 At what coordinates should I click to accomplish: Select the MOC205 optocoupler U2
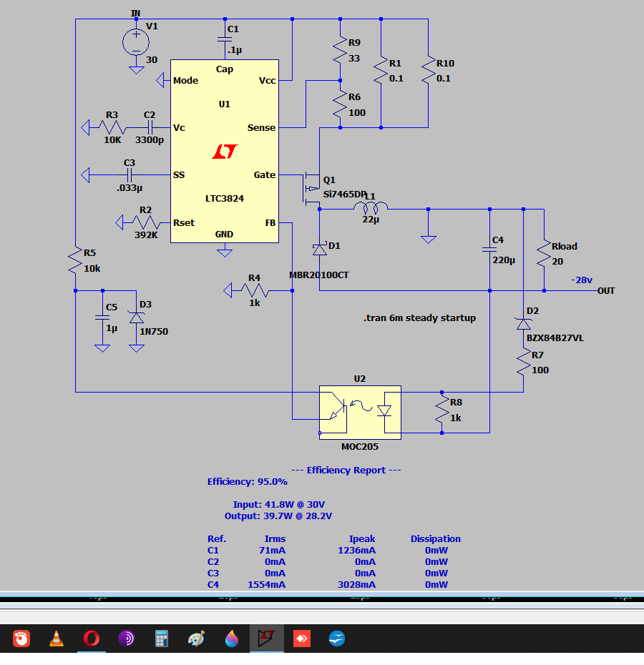point(360,413)
